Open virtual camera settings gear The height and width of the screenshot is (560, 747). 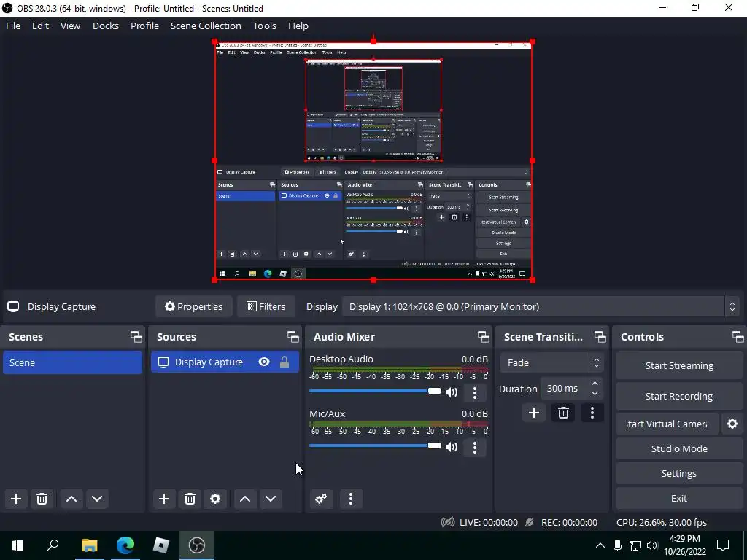tap(732, 424)
